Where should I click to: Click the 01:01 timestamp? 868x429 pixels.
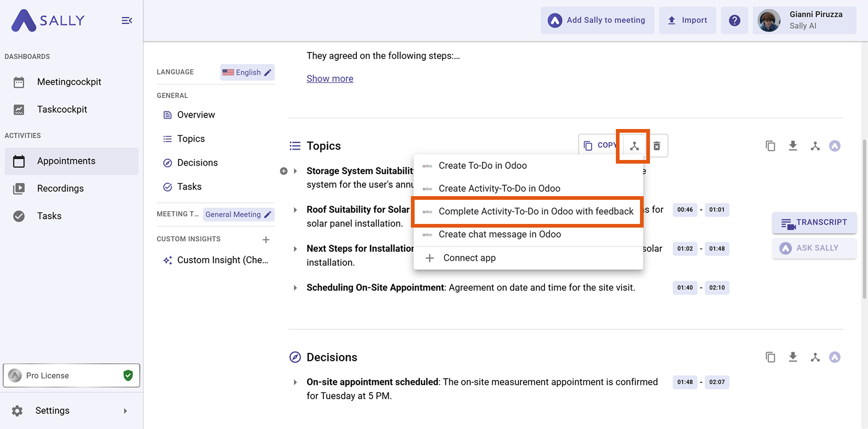click(717, 210)
